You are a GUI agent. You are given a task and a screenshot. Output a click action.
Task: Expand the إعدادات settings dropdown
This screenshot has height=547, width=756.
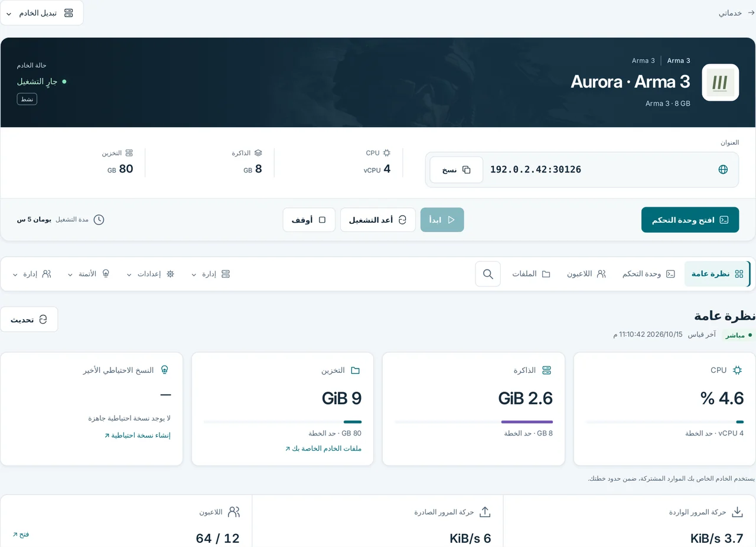point(151,274)
